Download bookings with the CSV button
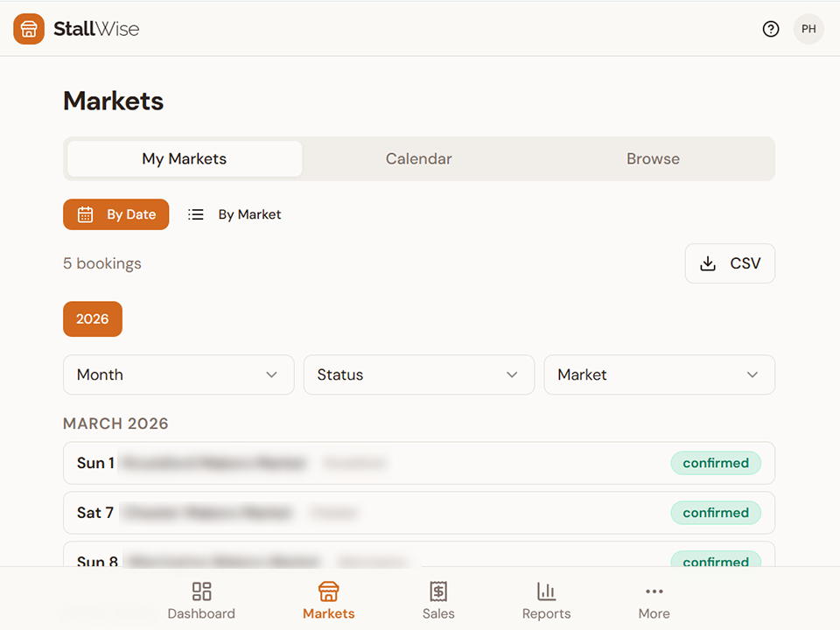Image resolution: width=840 pixels, height=630 pixels. [730, 263]
